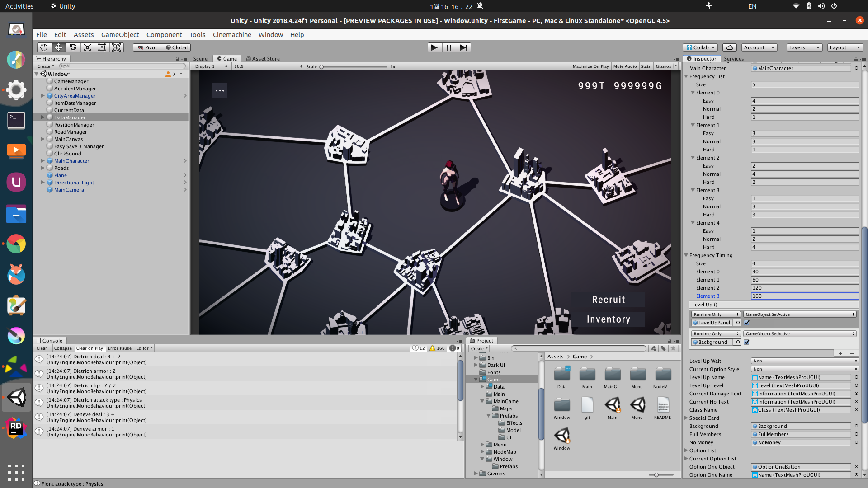Select the git file asset
868x488 pixels.
[587, 408]
